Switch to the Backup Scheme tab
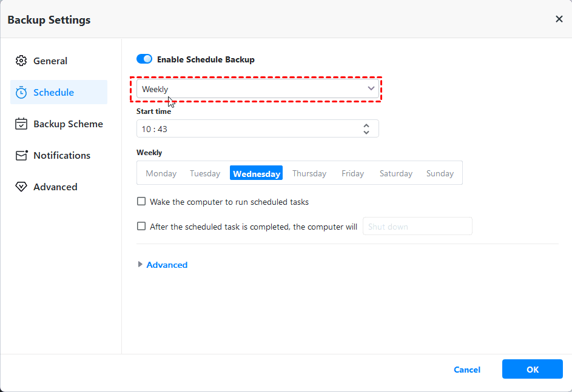Viewport: 572px width, 392px height. pos(68,124)
